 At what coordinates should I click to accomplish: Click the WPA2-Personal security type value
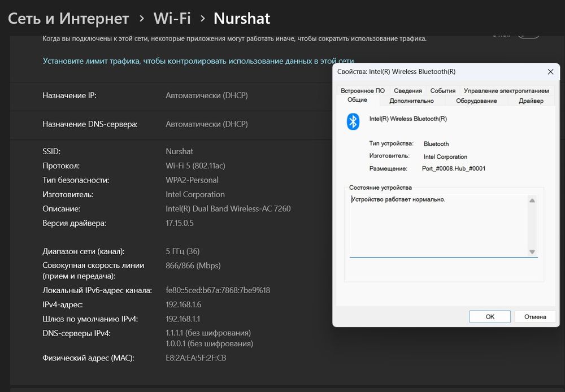tap(192, 180)
